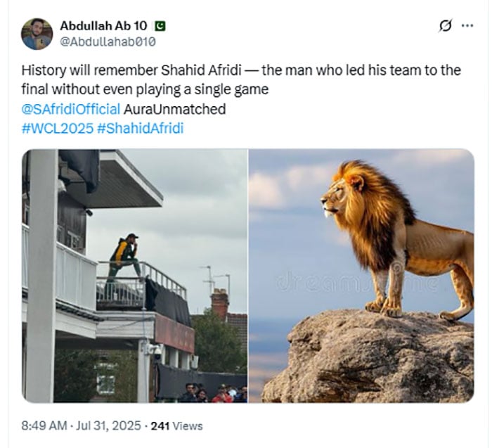Open the #WCL2025 hashtag
Image resolution: width=492 pixels, height=448 pixels.
click(x=58, y=129)
